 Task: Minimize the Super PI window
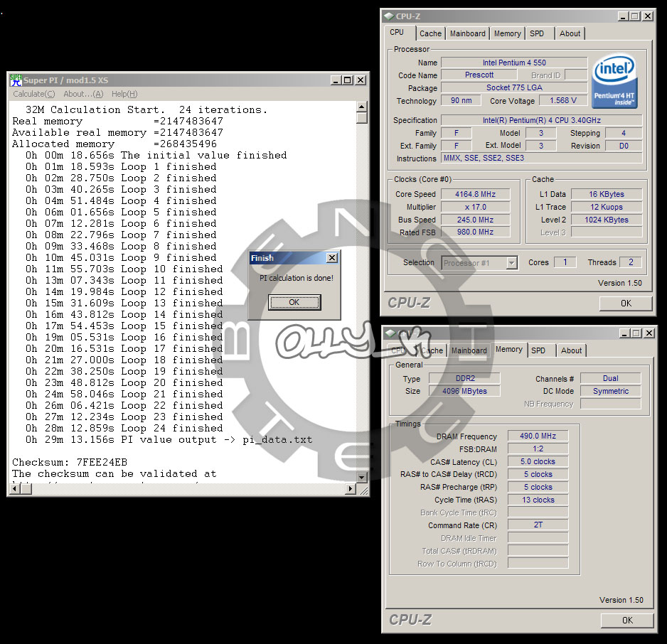click(x=336, y=80)
